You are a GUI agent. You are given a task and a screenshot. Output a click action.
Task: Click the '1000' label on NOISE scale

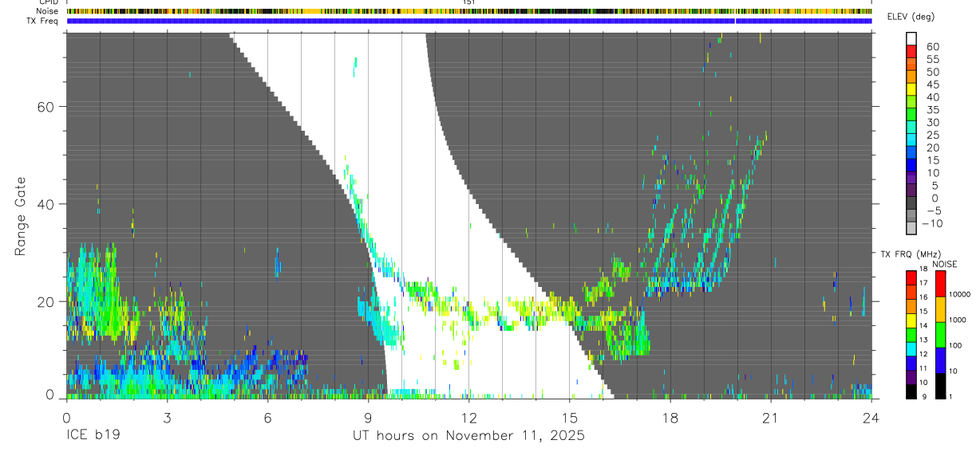click(959, 320)
